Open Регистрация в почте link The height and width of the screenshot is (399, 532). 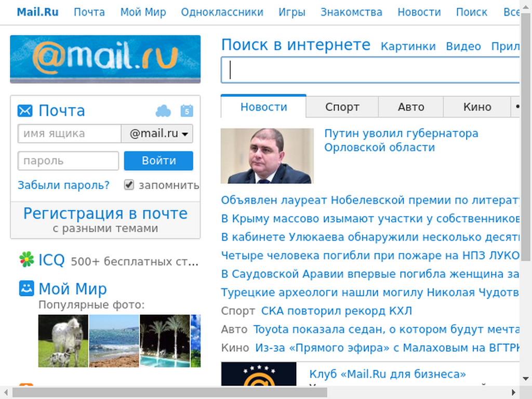[x=105, y=214]
